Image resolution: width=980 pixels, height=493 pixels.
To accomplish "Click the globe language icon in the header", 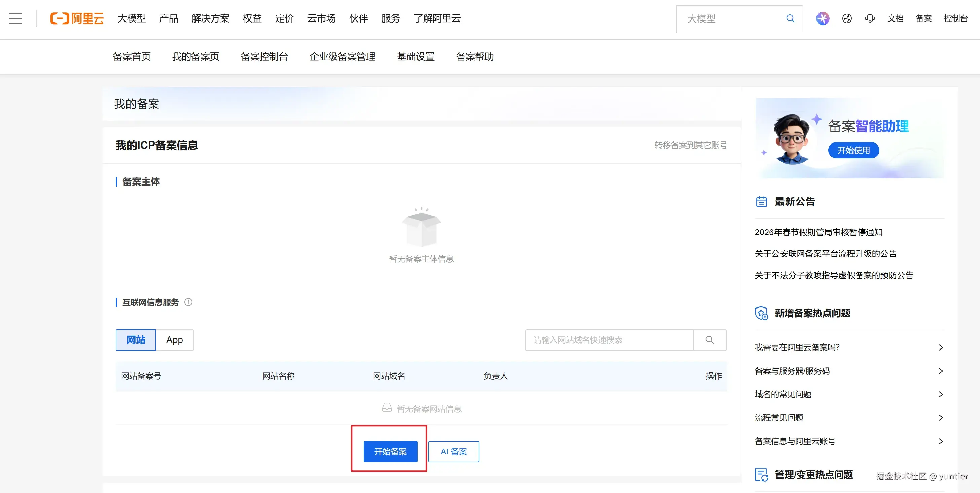I will (846, 18).
